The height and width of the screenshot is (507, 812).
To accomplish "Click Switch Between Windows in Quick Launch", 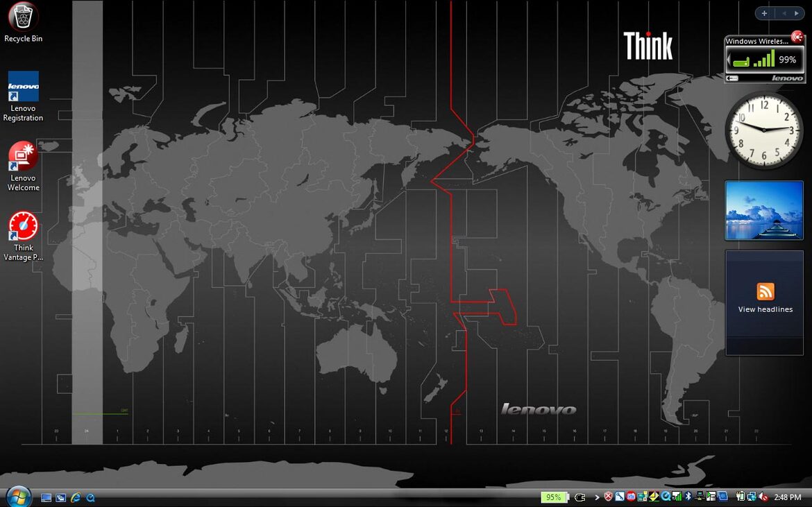I will pyautogui.click(x=60, y=498).
